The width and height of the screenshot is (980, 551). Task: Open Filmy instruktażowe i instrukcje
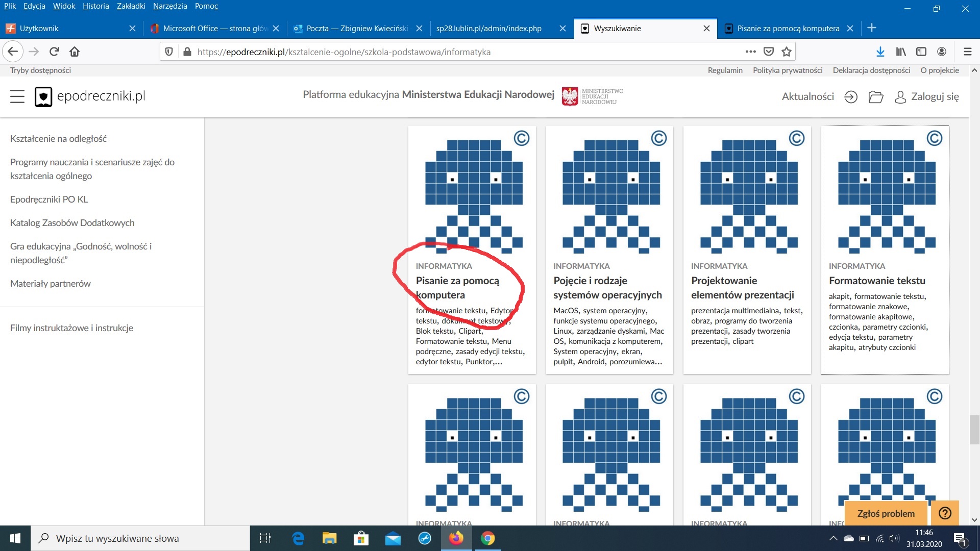point(71,328)
